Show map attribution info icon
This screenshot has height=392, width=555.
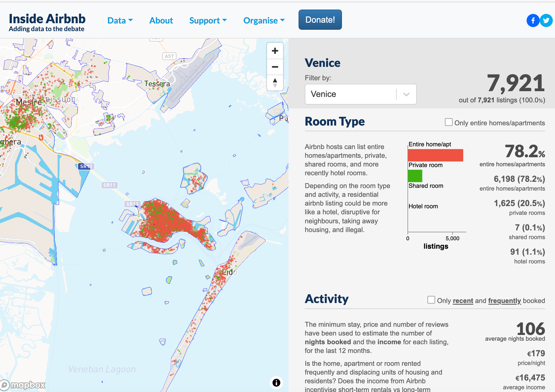pos(276,382)
